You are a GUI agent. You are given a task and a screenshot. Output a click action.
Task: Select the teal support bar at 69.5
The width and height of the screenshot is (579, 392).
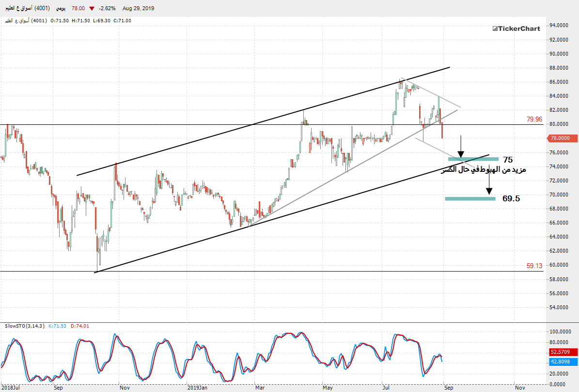470,198
